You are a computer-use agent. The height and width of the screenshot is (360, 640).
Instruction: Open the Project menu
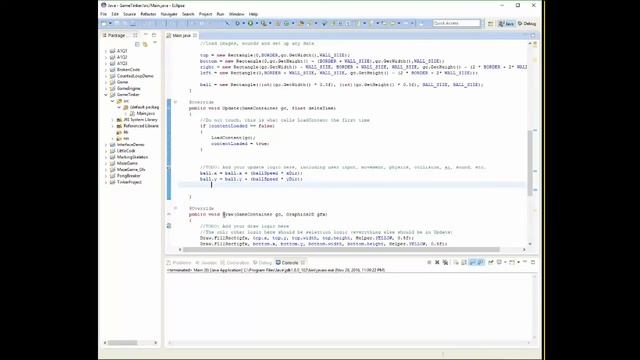[x=205, y=14]
